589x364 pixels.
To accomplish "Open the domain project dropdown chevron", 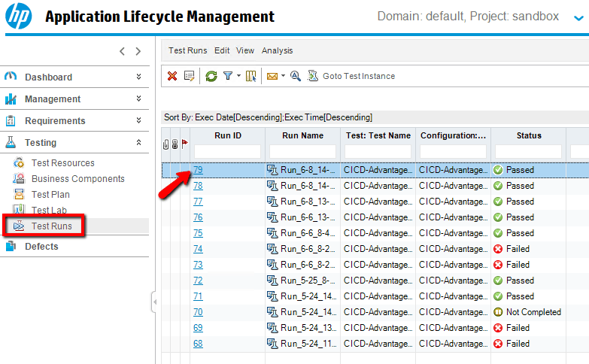I will tap(578, 17).
